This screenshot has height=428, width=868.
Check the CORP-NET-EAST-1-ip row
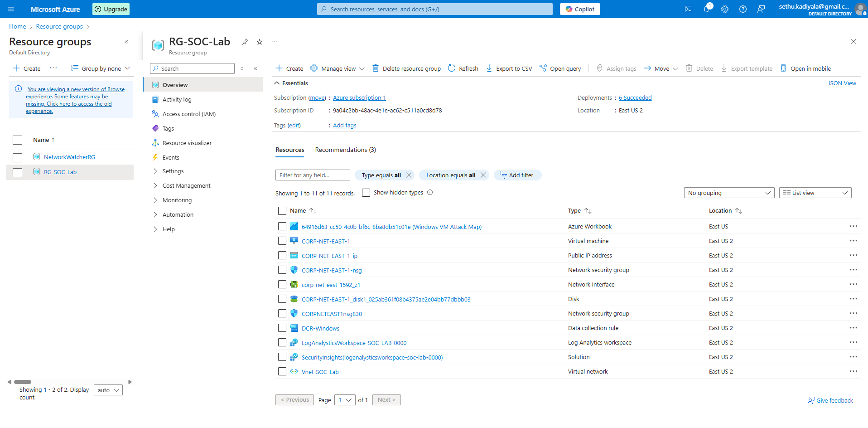tap(282, 255)
